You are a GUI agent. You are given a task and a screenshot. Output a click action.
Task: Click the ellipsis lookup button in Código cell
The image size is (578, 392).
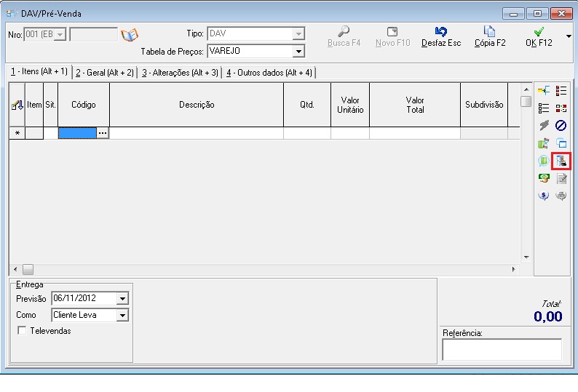click(x=103, y=133)
